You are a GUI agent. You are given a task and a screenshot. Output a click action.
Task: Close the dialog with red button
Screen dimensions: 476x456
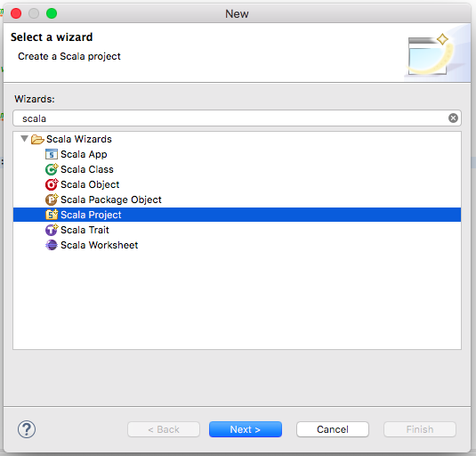[x=16, y=13]
